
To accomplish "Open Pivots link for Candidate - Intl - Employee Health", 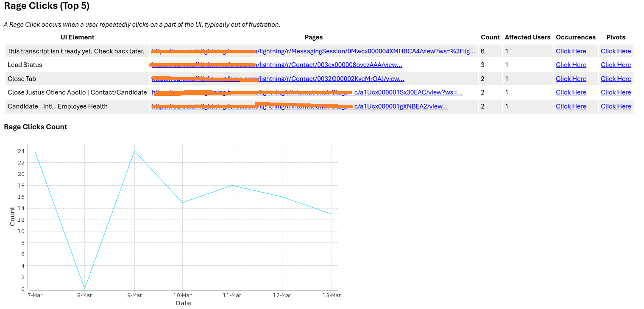I will tap(616, 106).
